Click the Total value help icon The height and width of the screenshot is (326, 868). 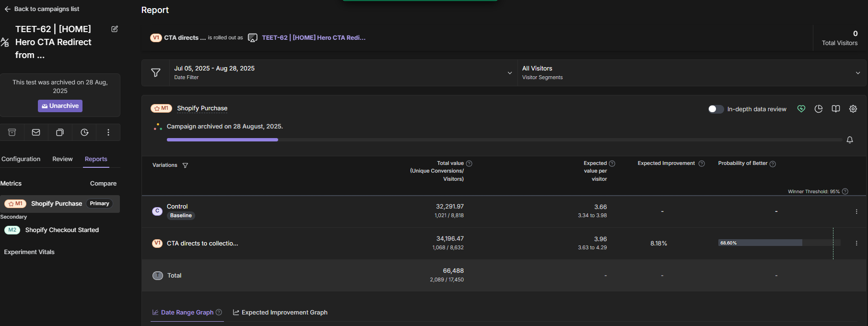pos(469,163)
